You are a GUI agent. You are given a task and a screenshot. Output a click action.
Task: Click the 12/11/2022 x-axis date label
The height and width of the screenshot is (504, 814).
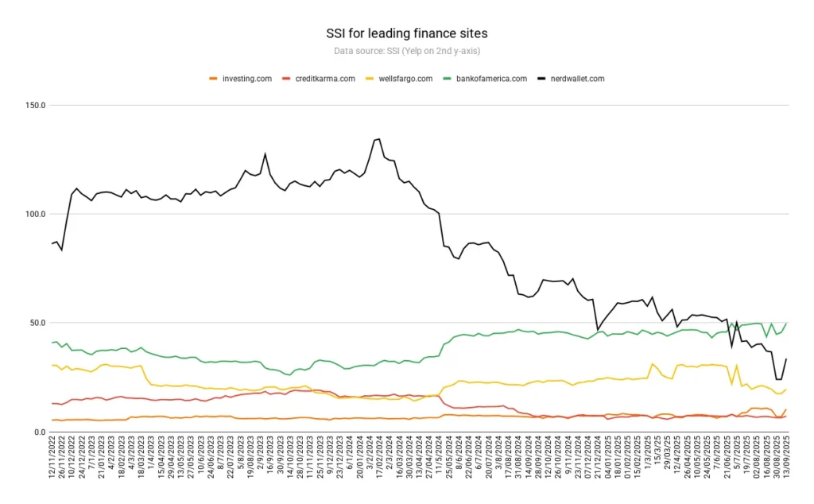[52, 457]
